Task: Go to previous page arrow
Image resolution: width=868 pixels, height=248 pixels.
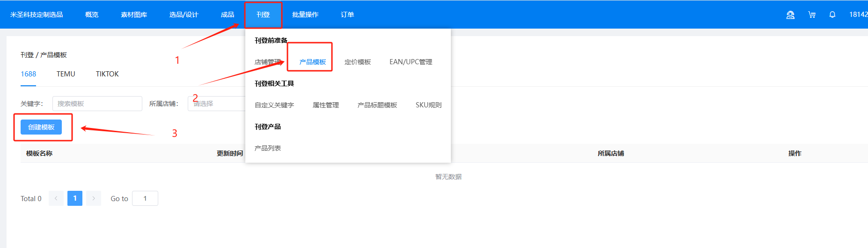Action: (56, 198)
